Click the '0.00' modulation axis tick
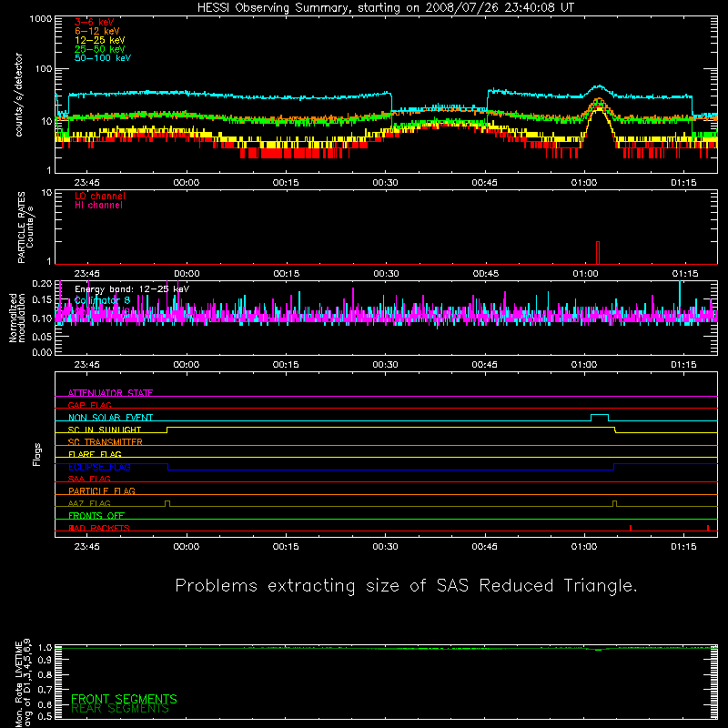Screen dimensions: 728x728 click(x=42, y=352)
